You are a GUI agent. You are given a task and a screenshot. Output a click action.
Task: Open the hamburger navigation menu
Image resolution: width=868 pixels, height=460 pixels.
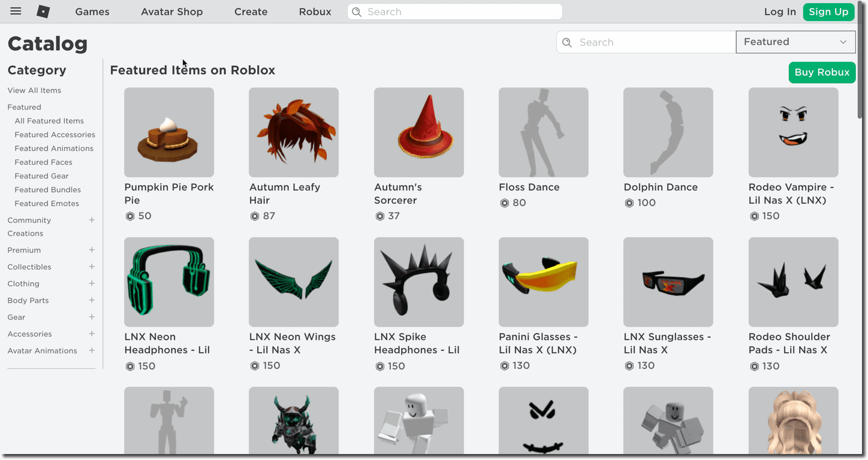[16, 11]
